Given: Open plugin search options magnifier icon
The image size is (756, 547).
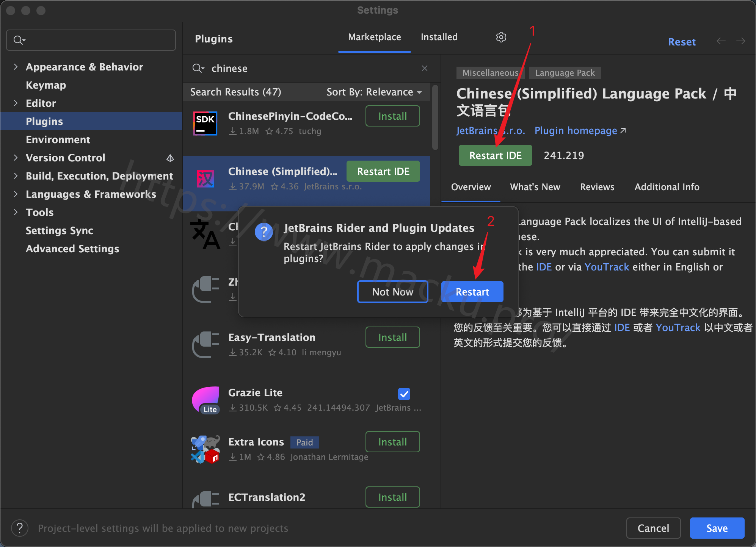Looking at the screenshot, I should [198, 68].
